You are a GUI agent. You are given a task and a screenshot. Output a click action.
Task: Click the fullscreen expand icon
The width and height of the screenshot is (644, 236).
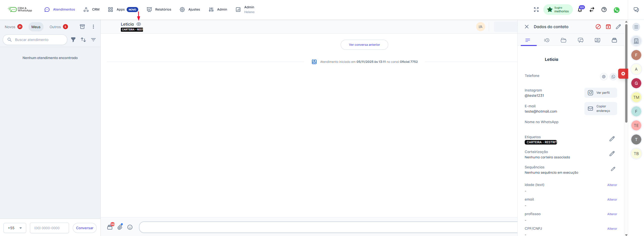pyautogui.click(x=536, y=10)
